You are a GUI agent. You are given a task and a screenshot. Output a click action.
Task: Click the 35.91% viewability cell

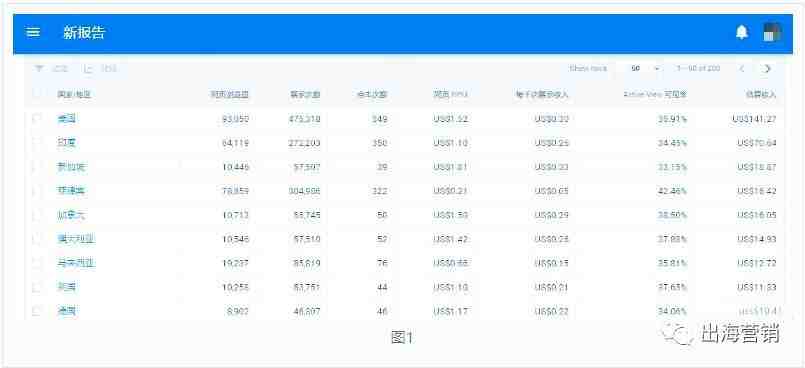pos(673,119)
